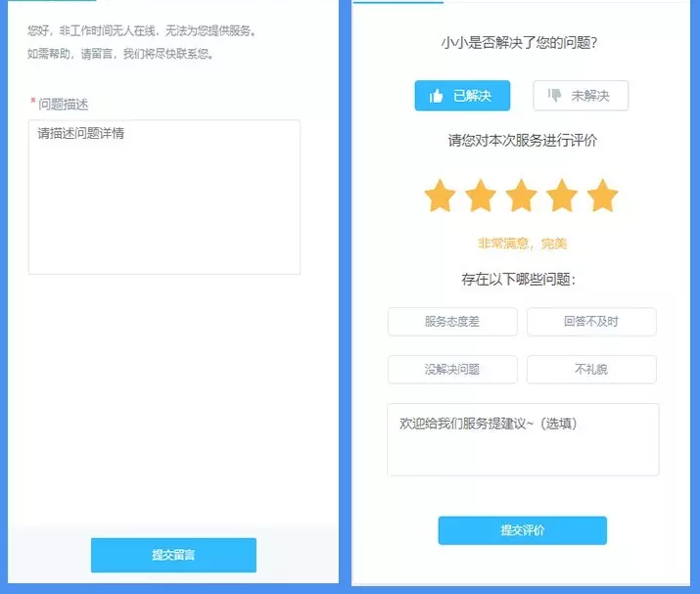Click the 提交留言 button
Viewport: 700px width, 594px height.
[173, 555]
